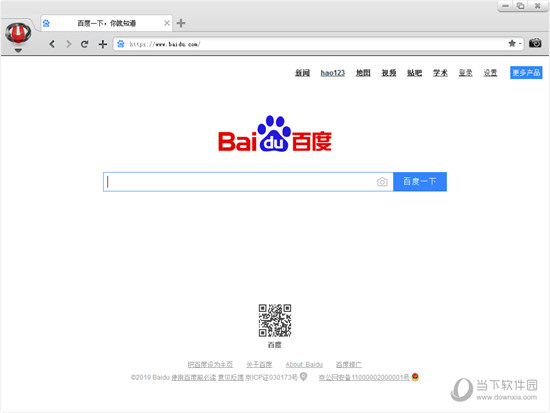The height and width of the screenshot is (413, 550).
Task: Open the 意见反馈 feedback link
Action: click(231, 378)
